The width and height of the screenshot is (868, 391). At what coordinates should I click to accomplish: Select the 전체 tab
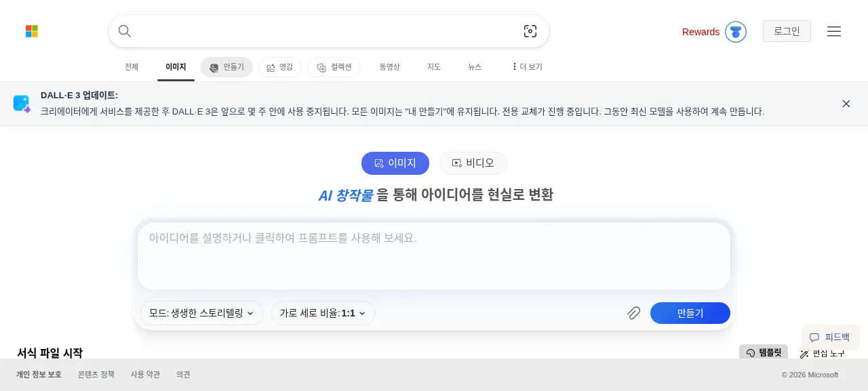(132, 67)
